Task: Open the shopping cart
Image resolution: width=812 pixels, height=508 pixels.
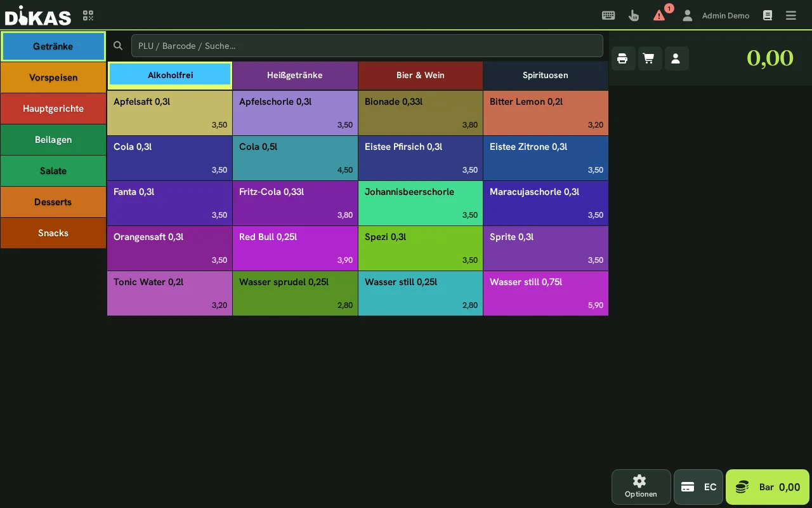Action: 649,58
